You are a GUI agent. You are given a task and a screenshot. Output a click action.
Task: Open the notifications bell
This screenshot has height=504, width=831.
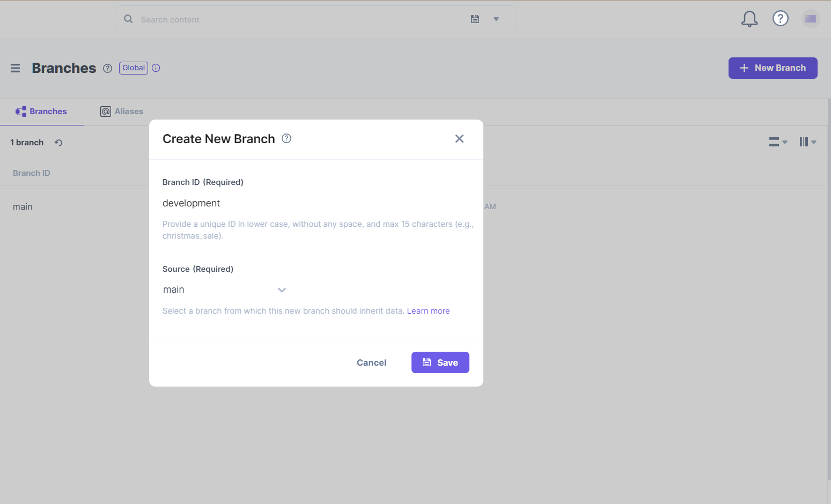tap(749, 18)
